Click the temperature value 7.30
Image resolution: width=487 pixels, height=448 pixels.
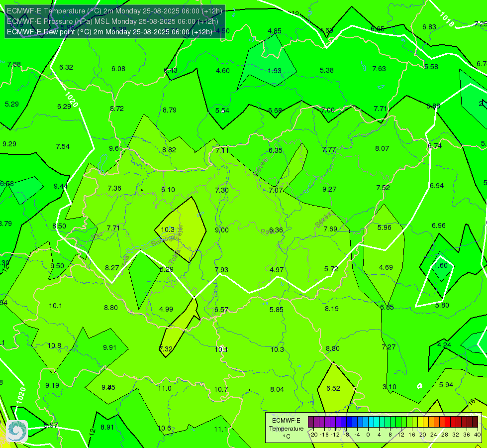(222, 190)
